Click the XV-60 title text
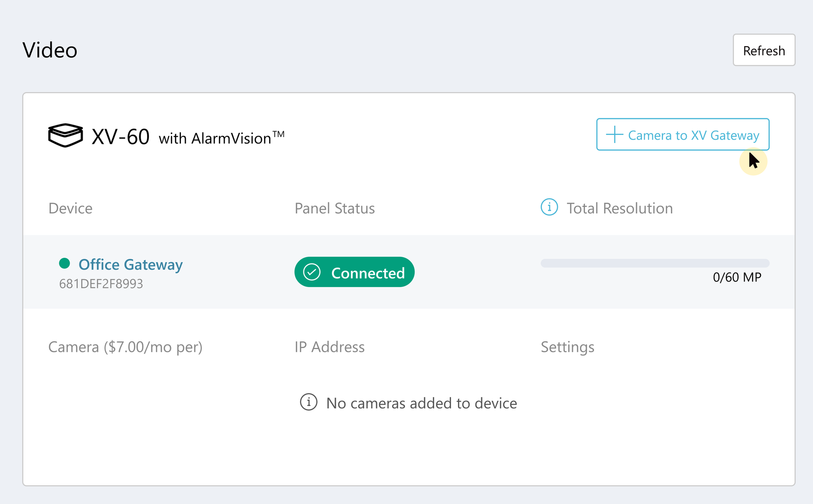The height and width of the screenshot is (504, 813). pyautogui.click(x=120, y=137)
